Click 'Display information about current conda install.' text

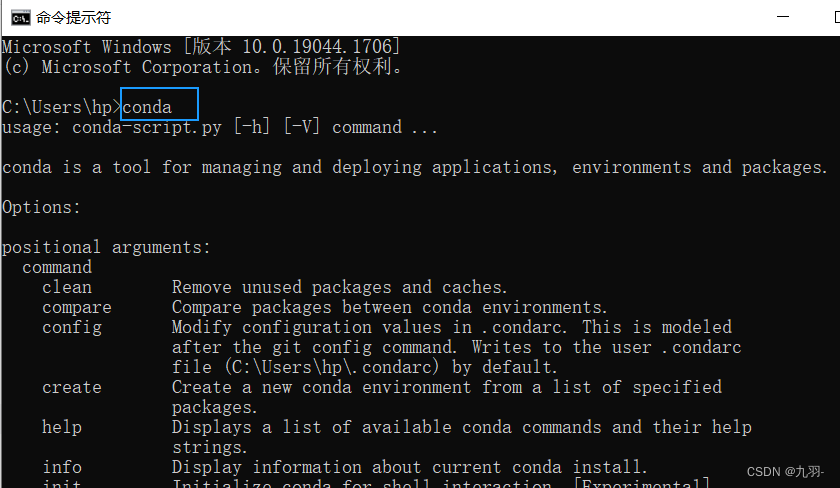pos(409,467)
